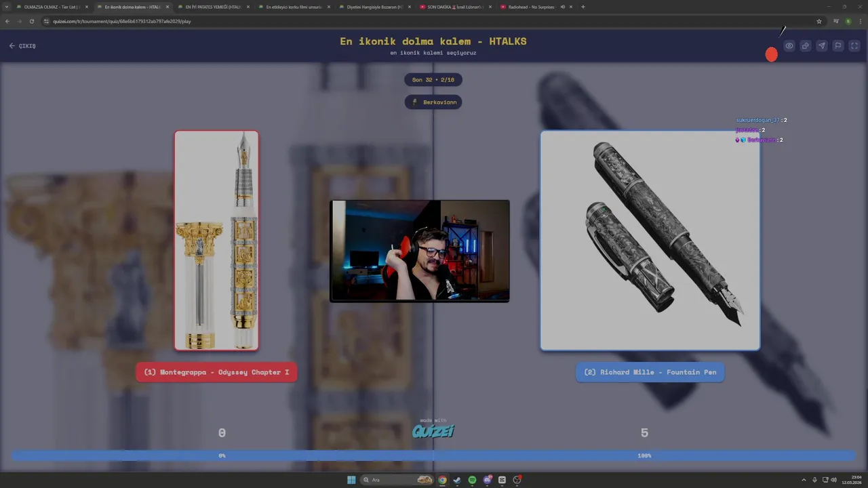Vote for Montegrappa - Odyssey Chapter I button
This screenshot has width=868, height=488.
click(216, 372)
